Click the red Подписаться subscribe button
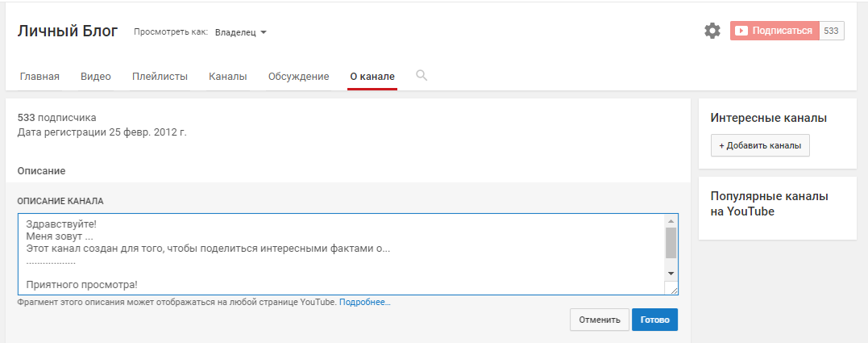Viewport: 868px width, 343px height. pyautogui.click(x=775, y=31)
